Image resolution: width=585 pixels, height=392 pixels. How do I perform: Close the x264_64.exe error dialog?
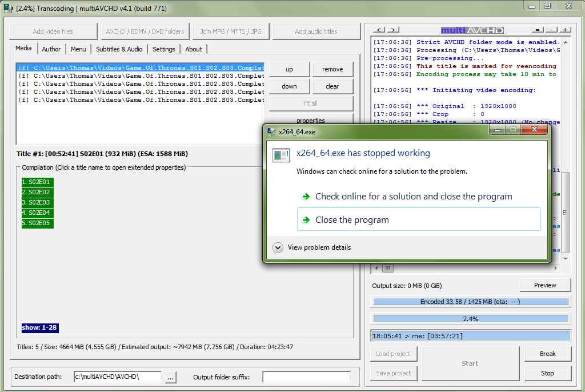534,130
